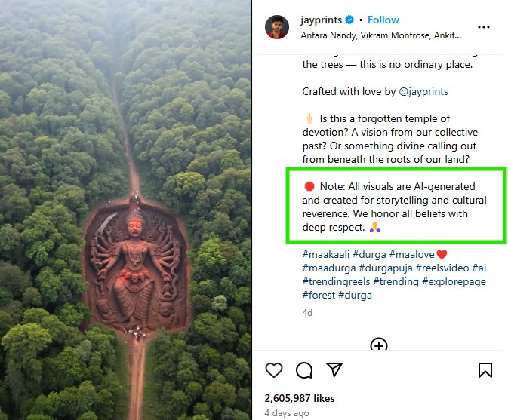Like the post with the heart icon
Viewport: 508px width, 420px height.
(274, 370)
